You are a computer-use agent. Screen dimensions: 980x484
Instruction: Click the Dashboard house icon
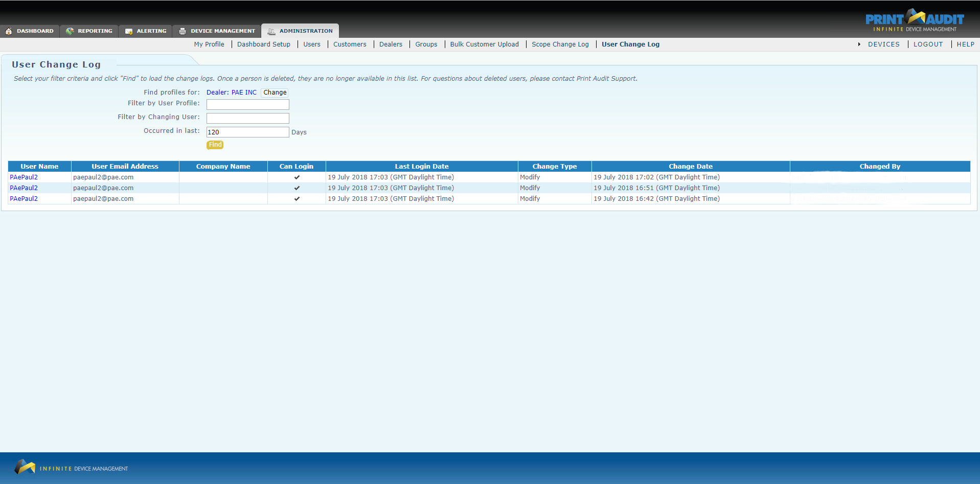pyautogui.click(x=9, y=31)
